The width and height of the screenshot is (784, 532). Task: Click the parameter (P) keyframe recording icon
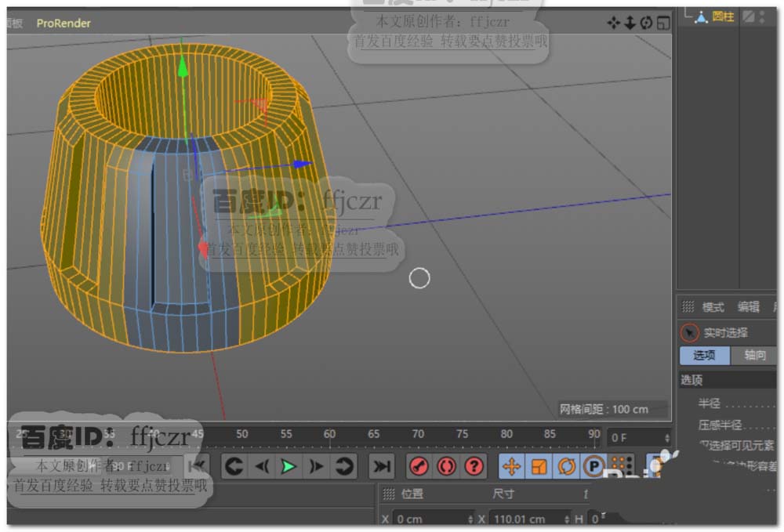(x=593, y=467)
